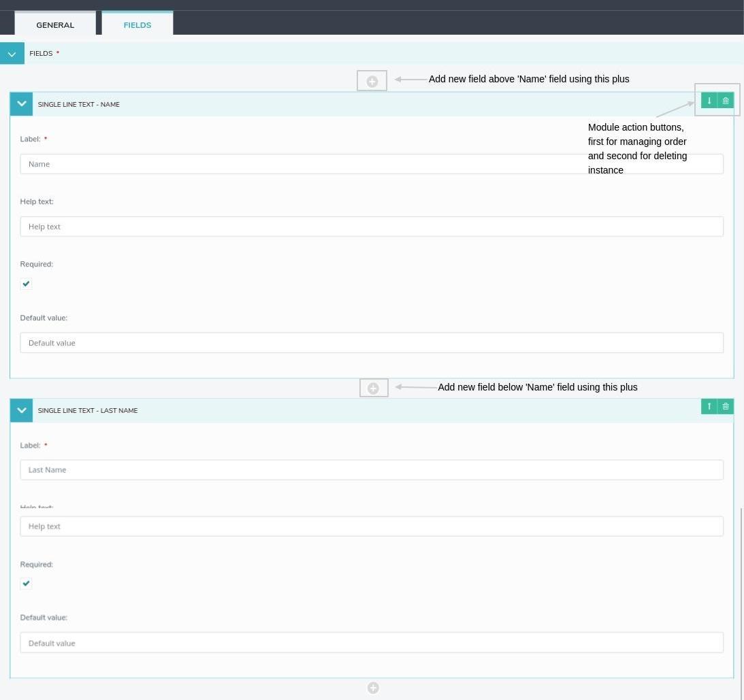Select the FIELDS tab
Viewport: 744px width, 700px height.
[x=137, y=24]
